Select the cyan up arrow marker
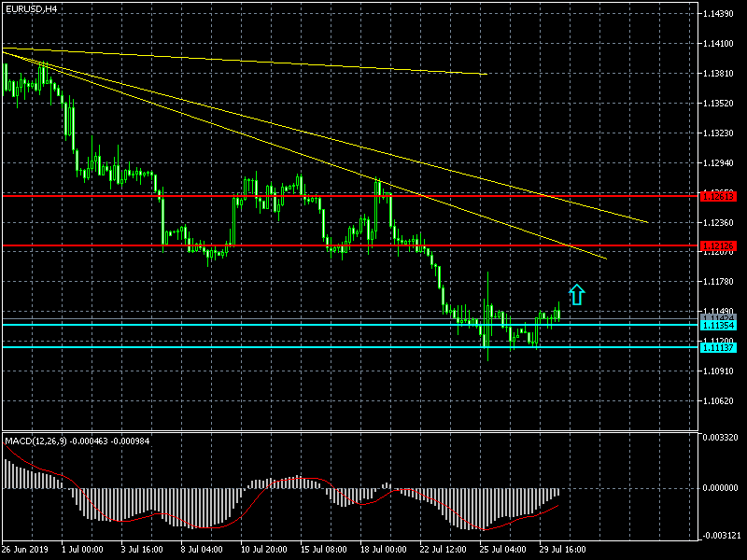This screenshot has height=560, width=747. pyautogui.click(x=576, y=295)
